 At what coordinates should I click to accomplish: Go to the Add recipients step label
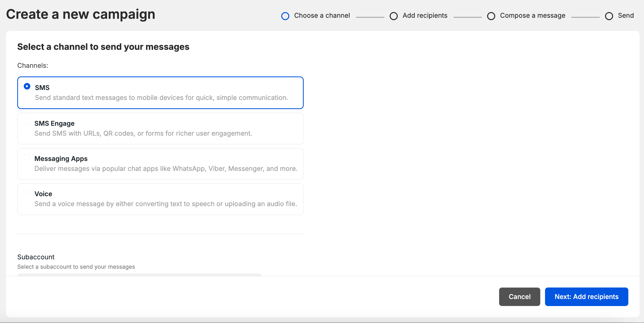pyautogui.click(x=425, y=16)
